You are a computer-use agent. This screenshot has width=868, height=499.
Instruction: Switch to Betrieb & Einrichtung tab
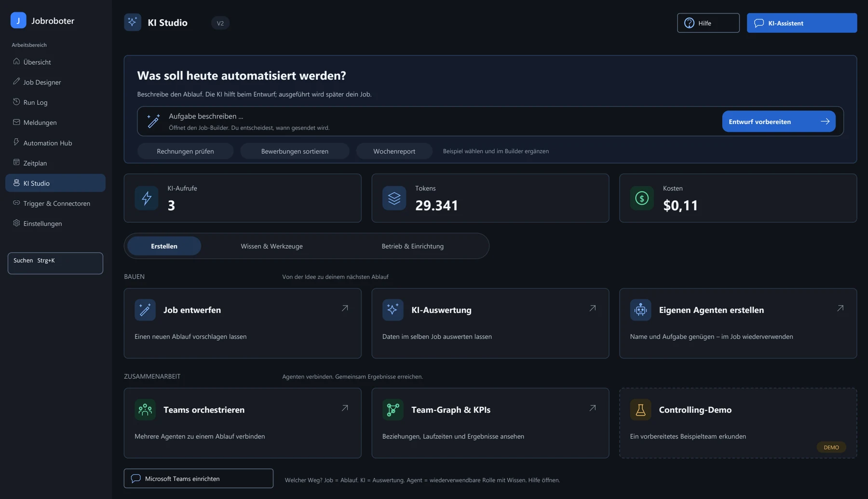pos(413,246)
